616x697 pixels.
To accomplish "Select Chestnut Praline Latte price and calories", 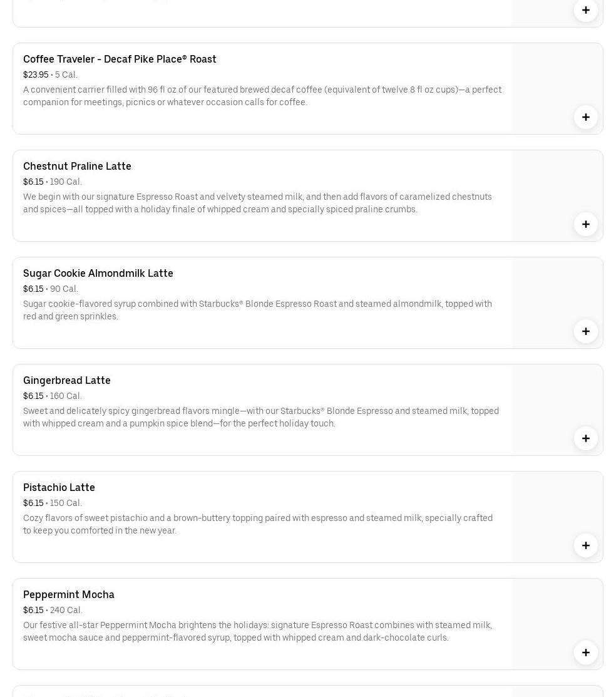I will coord(53,182).
